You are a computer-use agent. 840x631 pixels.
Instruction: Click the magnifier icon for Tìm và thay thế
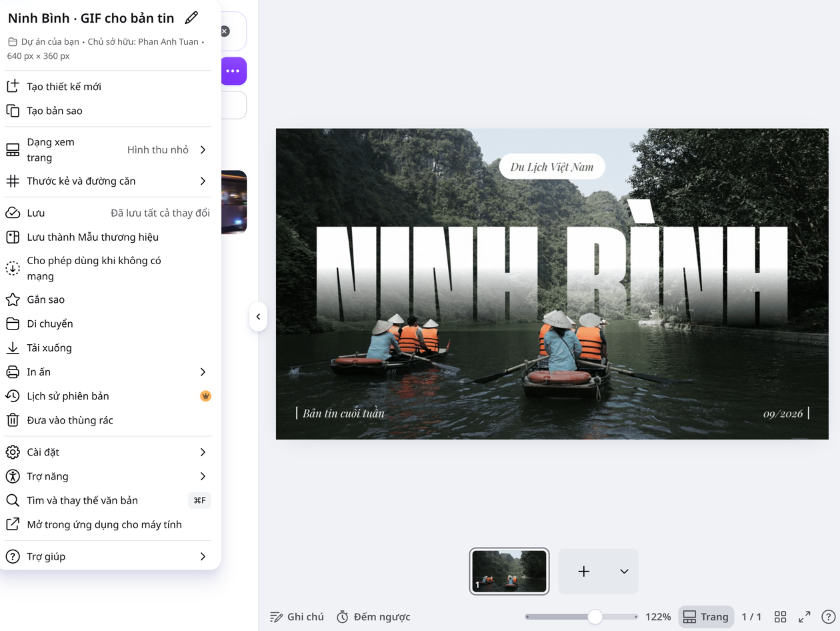[x=13, y=500]
